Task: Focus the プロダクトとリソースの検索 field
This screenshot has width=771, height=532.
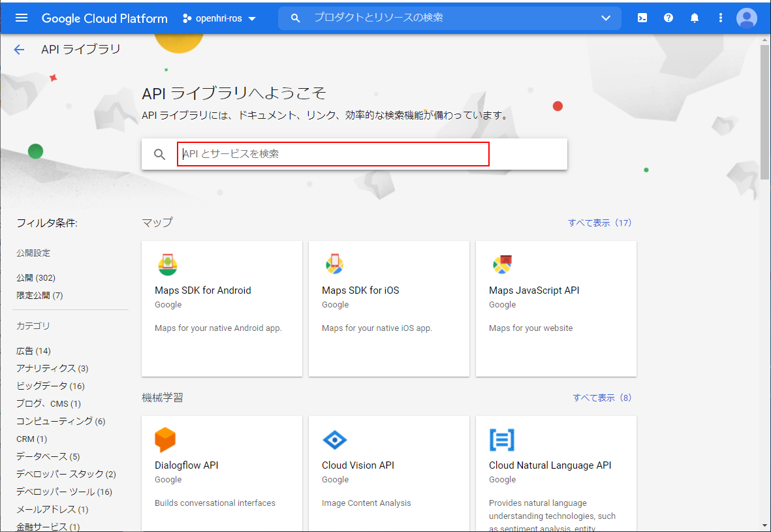Action: click(450, 18)
